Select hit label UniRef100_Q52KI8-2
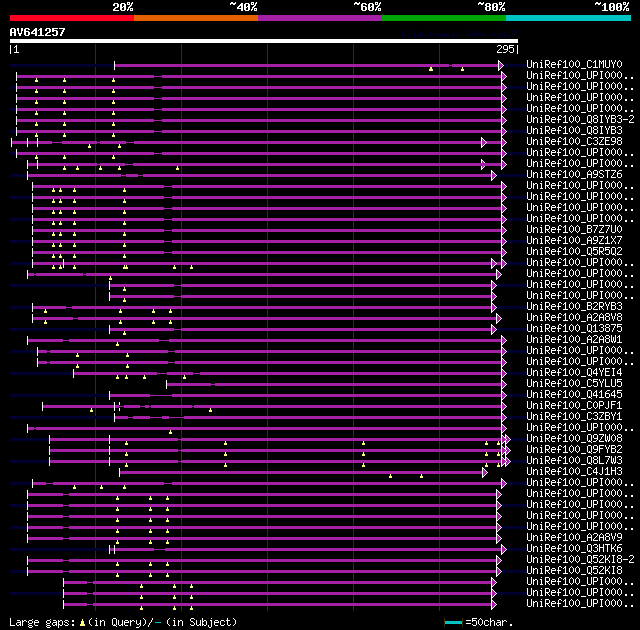The image size is (640, 630). tap(580, 560)
